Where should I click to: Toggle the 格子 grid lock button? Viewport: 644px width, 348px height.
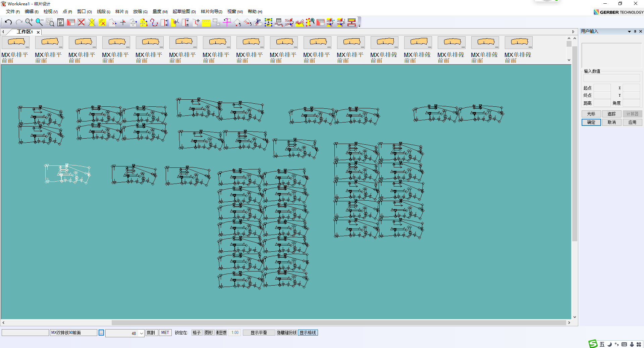coord(197,333)
